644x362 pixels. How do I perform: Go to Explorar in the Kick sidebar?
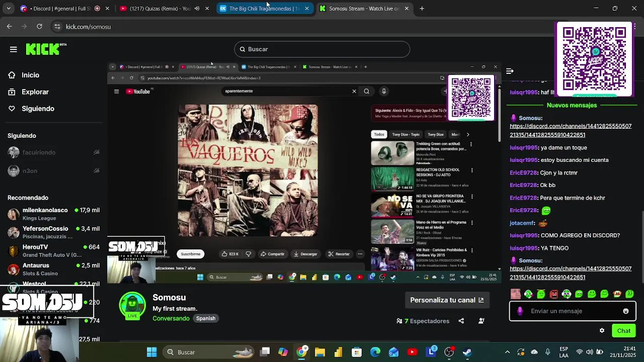[x=35, y=92]
